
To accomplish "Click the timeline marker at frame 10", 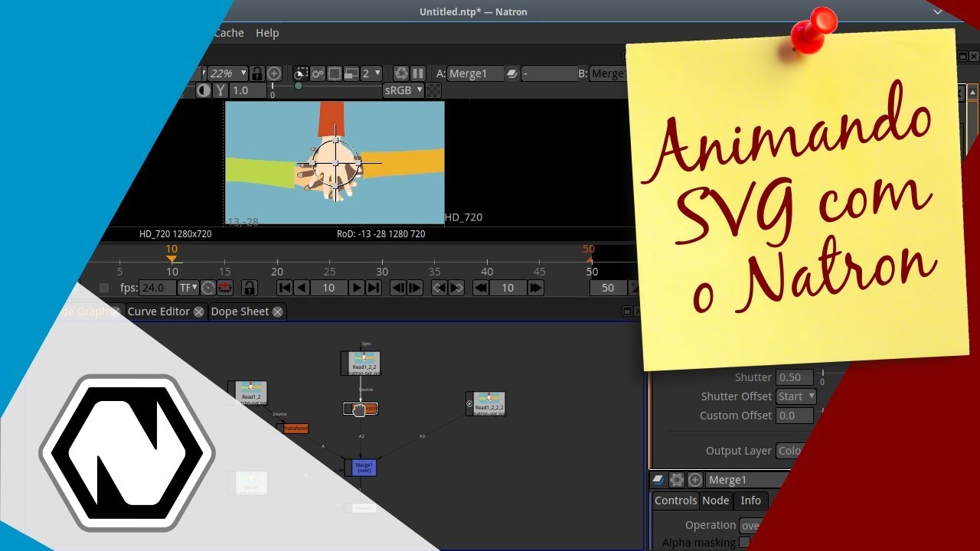I will (x=171, y=258).
